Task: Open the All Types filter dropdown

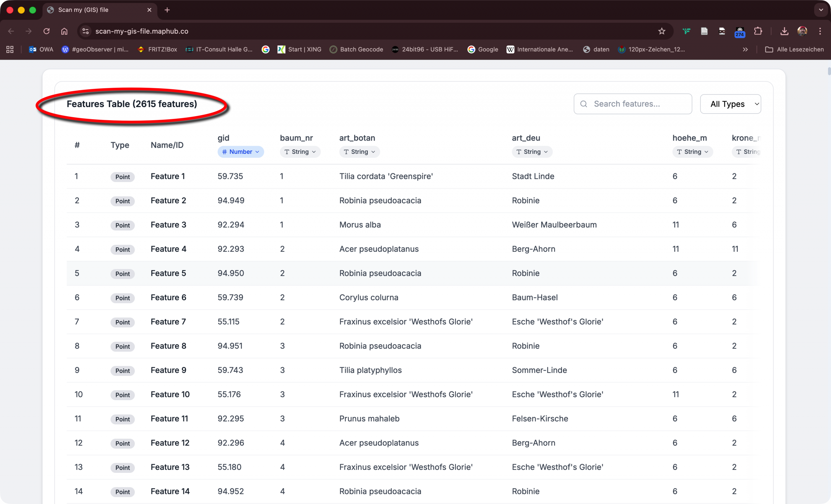Action: [730, 104]
